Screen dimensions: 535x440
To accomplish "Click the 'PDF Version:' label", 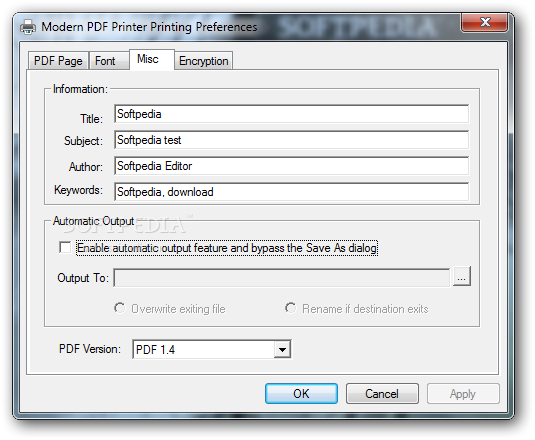I will pos(90,349).
